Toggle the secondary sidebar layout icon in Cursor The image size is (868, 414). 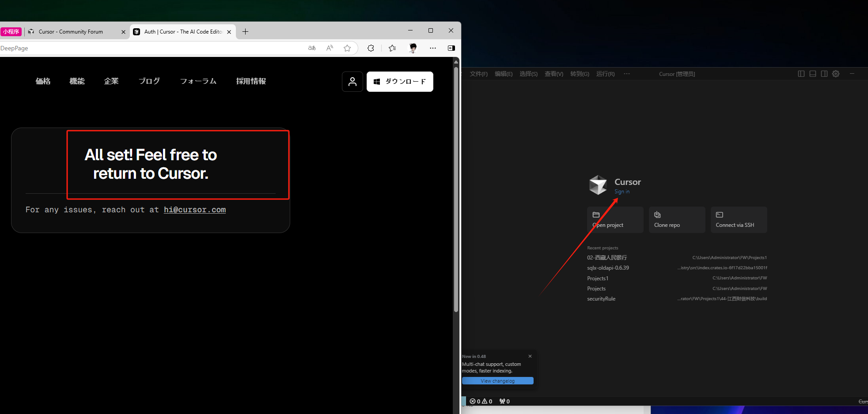(824, 74)
